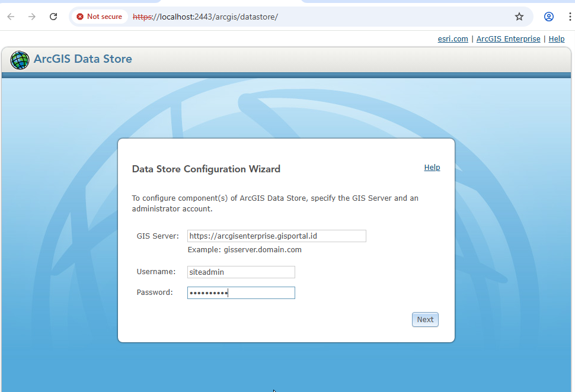Open the browser profile icon
Viewport: 575px width, 392px height.
(x=548, y=17)
